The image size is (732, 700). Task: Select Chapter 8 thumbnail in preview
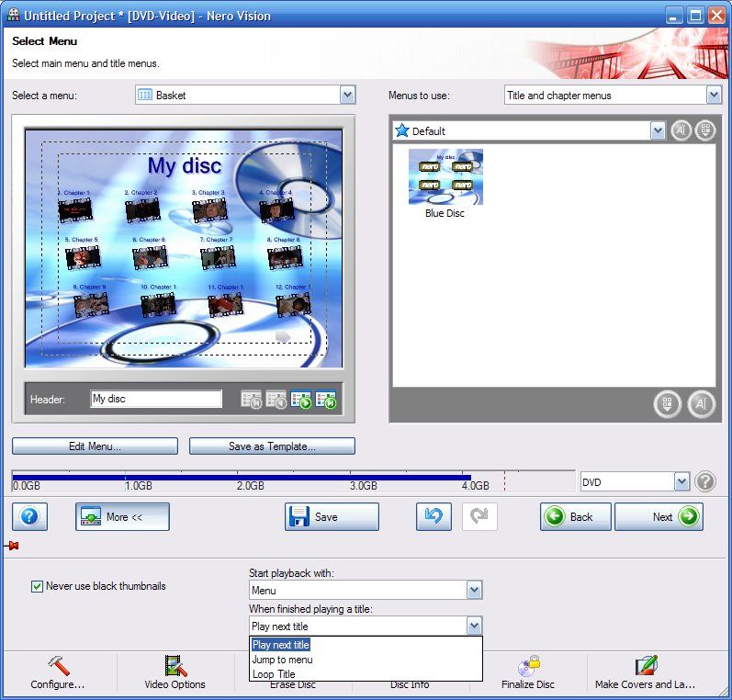click(x=285, y=257)
